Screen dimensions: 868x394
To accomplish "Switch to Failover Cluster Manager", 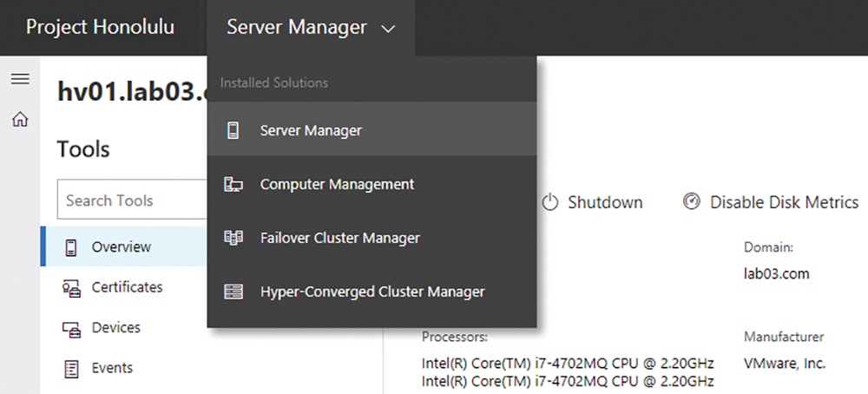I will [x=372, y=238].
